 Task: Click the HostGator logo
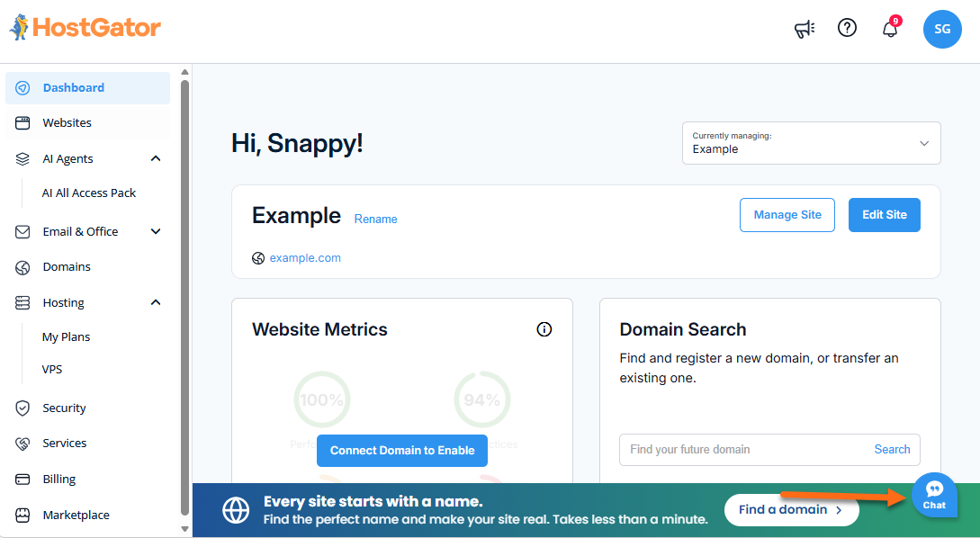85,28
